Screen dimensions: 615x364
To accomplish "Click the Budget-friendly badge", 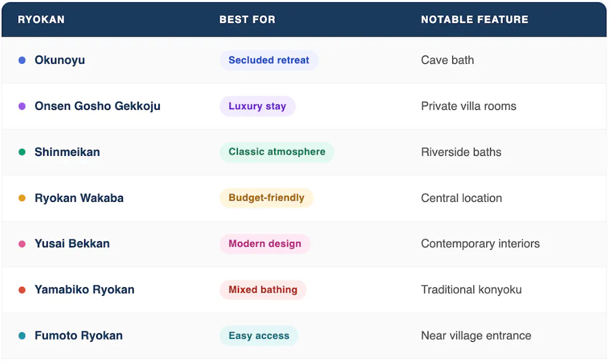I will [x=266, y=198].
